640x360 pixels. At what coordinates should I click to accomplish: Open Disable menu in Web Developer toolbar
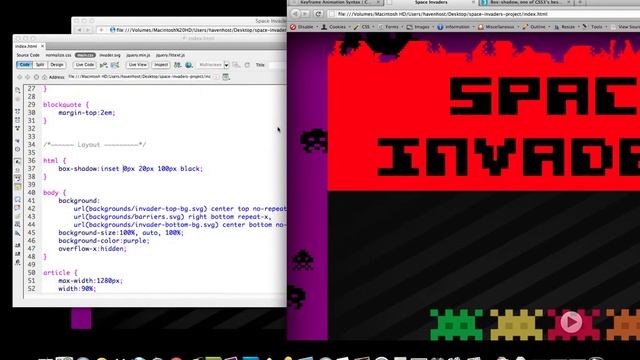[305, 27]
